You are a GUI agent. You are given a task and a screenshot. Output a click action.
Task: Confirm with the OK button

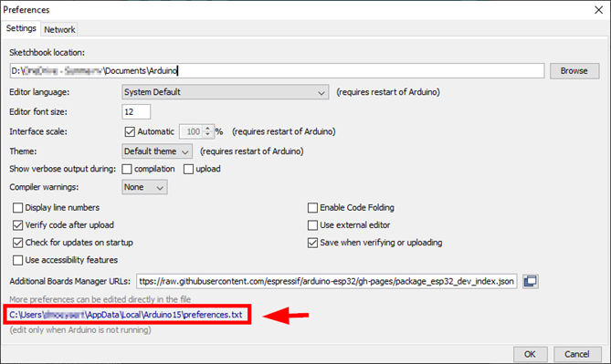[x=530, y=354]
